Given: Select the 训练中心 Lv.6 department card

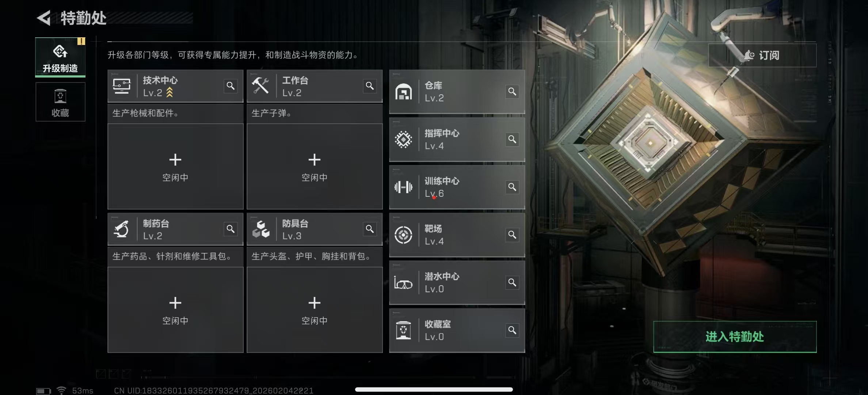Looking at the screenshot, I should point(457,187).
